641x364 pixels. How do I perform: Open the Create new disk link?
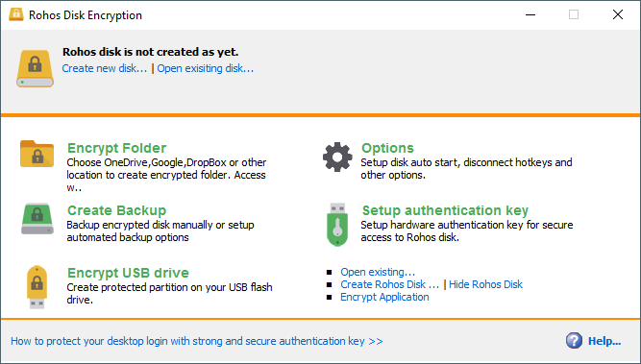tap(105, 68)
